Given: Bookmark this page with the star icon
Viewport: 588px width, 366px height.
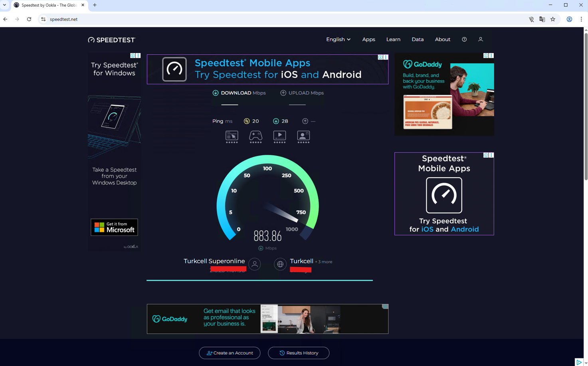Looking at the screenshot, I should (553, 19).
